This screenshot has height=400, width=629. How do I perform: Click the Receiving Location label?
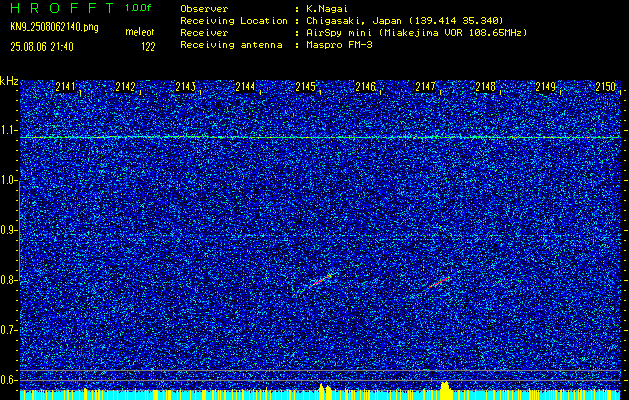point(234,21)
